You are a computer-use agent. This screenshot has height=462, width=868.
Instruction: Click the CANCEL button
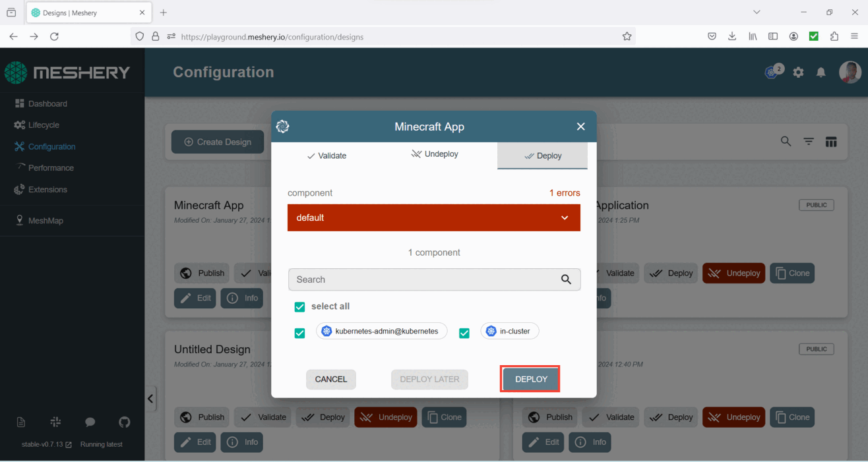pos(330,379)
